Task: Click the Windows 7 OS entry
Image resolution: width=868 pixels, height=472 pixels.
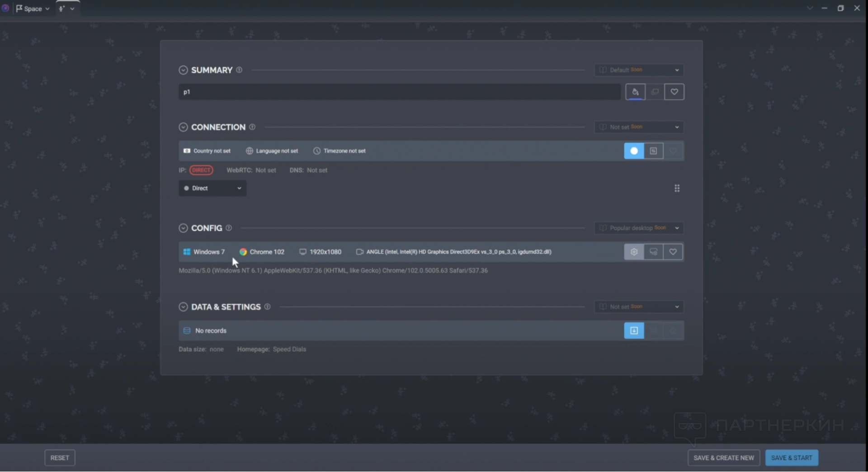Action: pos(204,252)
